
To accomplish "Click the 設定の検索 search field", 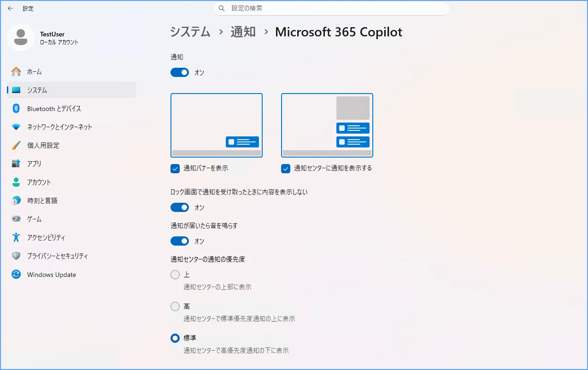I will coord(331,8).
